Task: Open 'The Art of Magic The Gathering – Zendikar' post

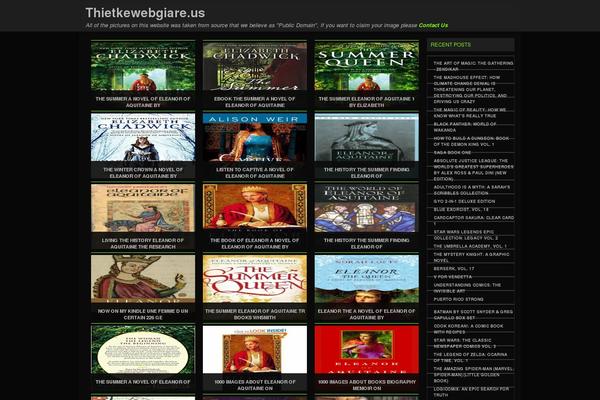Action: [x=473, y=66]
